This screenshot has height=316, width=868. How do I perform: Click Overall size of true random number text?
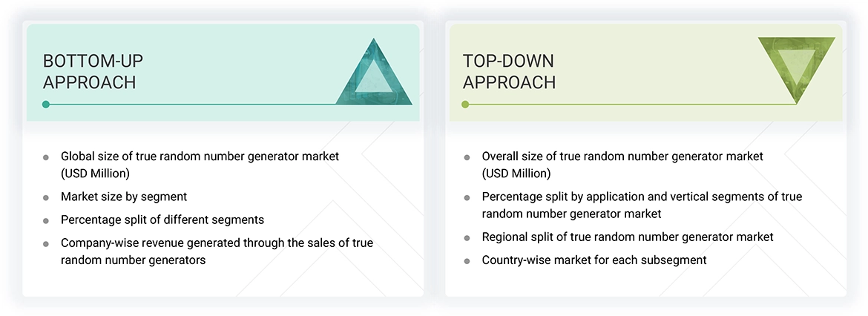tap(622, 157)
